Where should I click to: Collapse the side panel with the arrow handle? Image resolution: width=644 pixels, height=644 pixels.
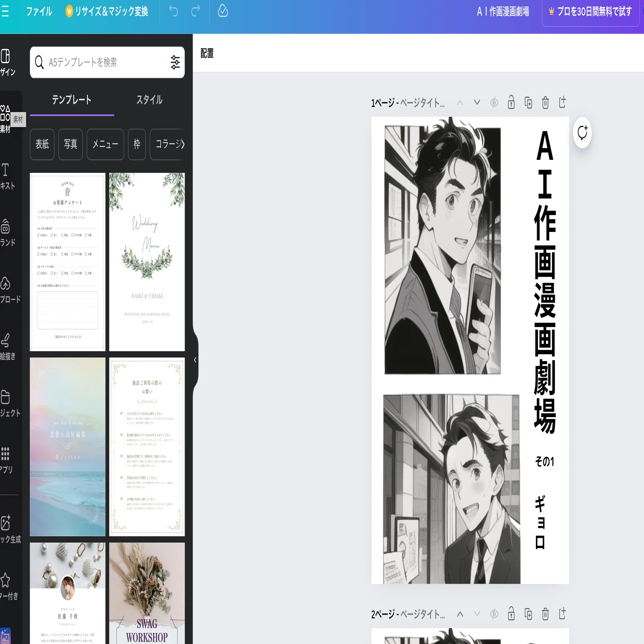[195, 360]
